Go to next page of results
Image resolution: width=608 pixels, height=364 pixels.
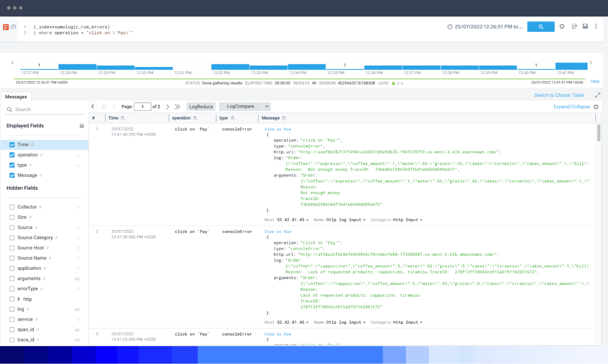[x=168, y=107]
